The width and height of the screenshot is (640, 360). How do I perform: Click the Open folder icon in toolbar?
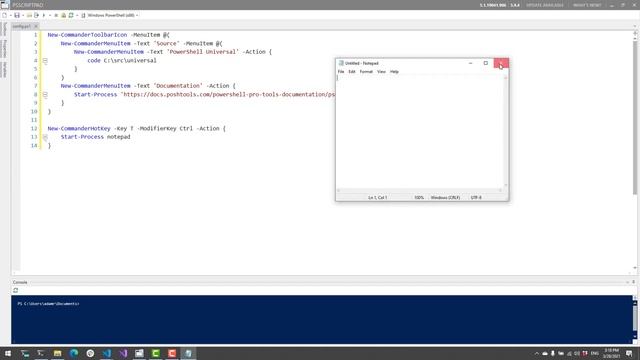tap(29, 15)
